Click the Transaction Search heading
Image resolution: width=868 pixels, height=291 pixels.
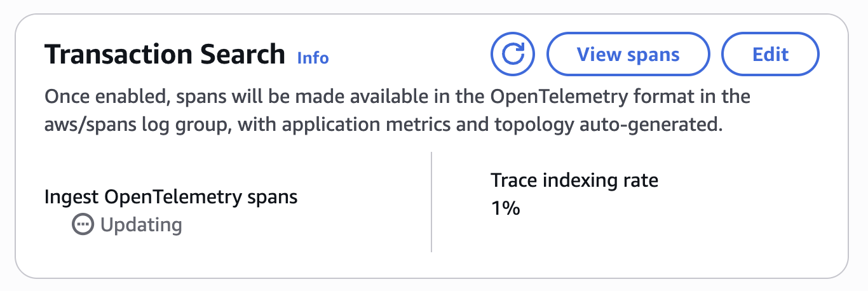165,55
